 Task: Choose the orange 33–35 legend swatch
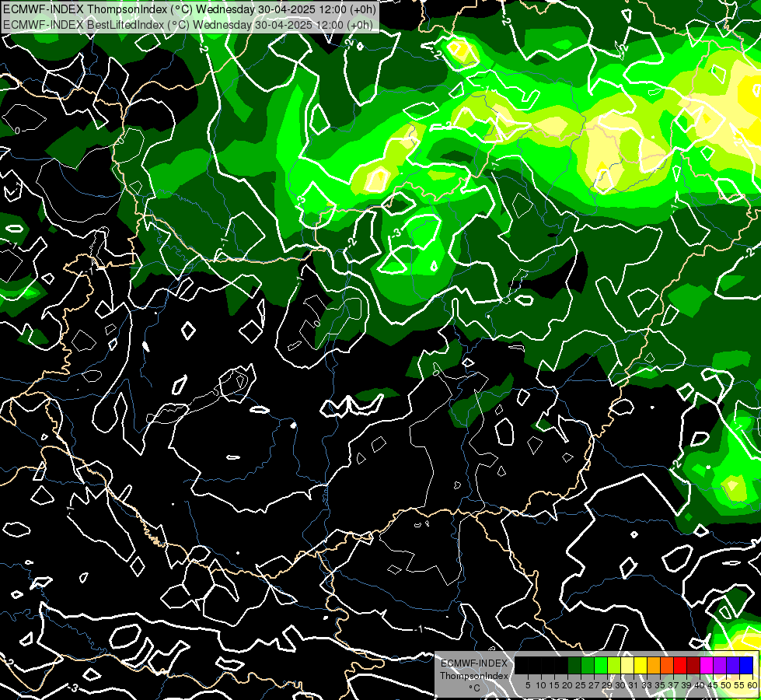[x=654, y=665]
